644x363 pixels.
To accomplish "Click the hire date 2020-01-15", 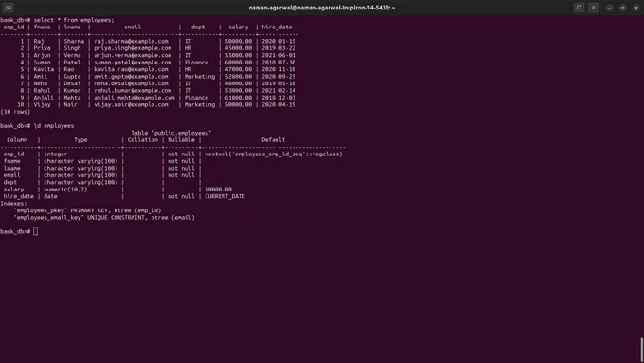I will (x=278, y=41).
